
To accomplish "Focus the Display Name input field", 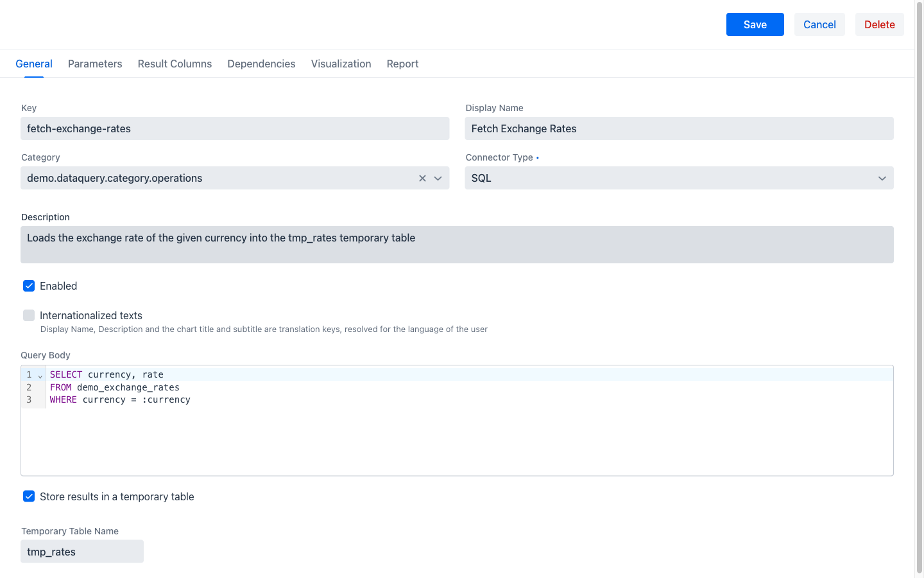I will (679, 128).
